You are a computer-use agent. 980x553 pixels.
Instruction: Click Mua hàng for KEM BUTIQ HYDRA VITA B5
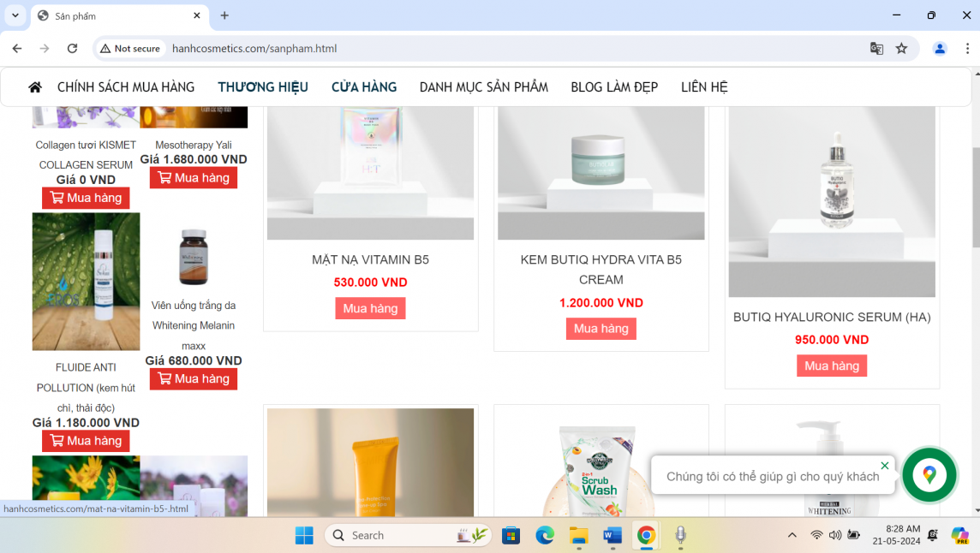601,328
